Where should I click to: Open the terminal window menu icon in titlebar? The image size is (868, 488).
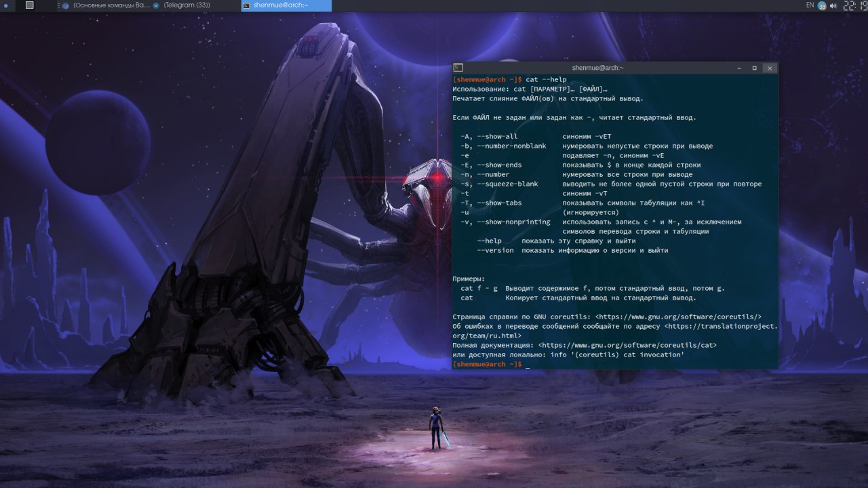(x=458, y=67)
